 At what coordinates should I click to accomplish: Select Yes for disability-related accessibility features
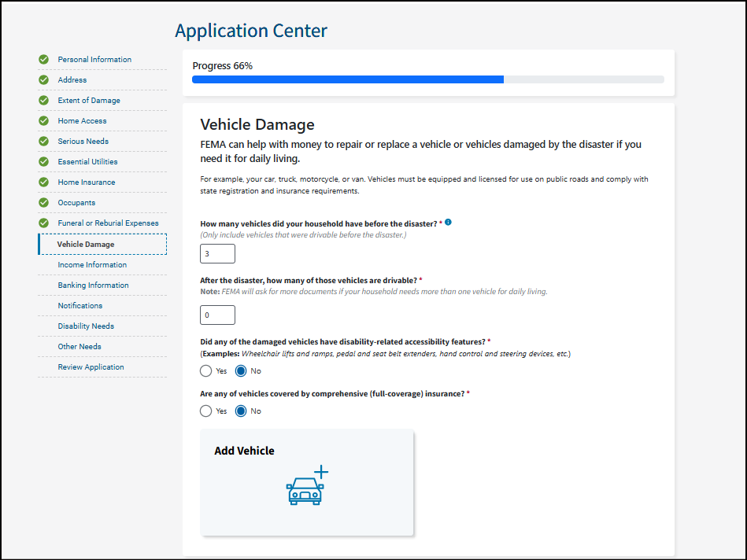coord(206,370)
